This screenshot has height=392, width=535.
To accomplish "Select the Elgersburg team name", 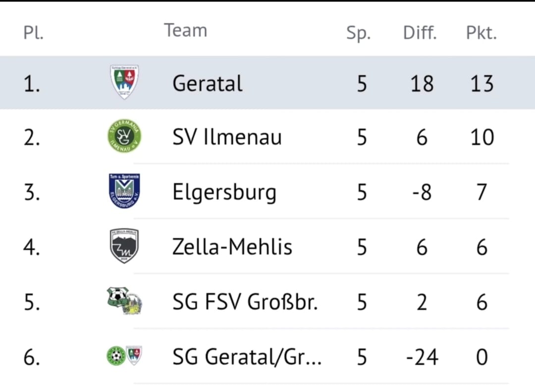I will (224, 193).
